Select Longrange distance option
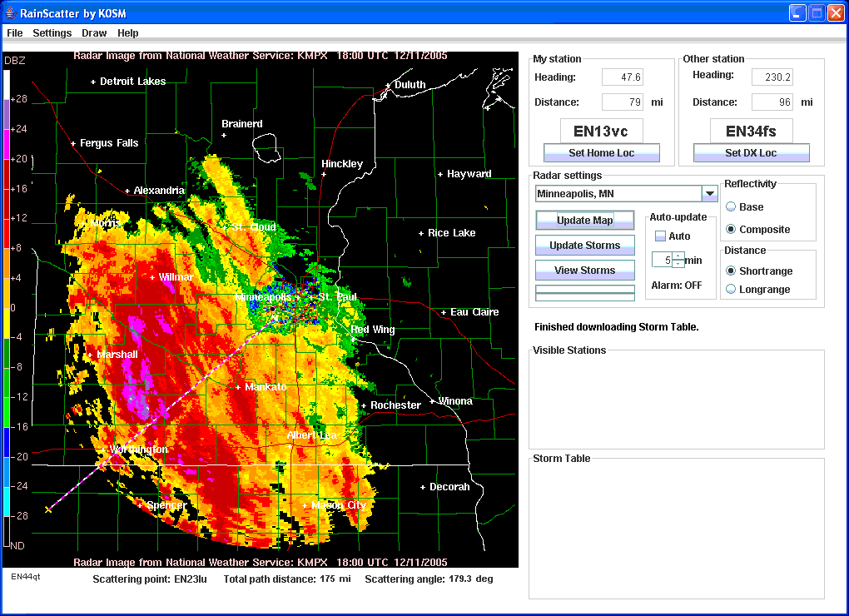Viewport: 849px width, 616px height. click(732, 290)
